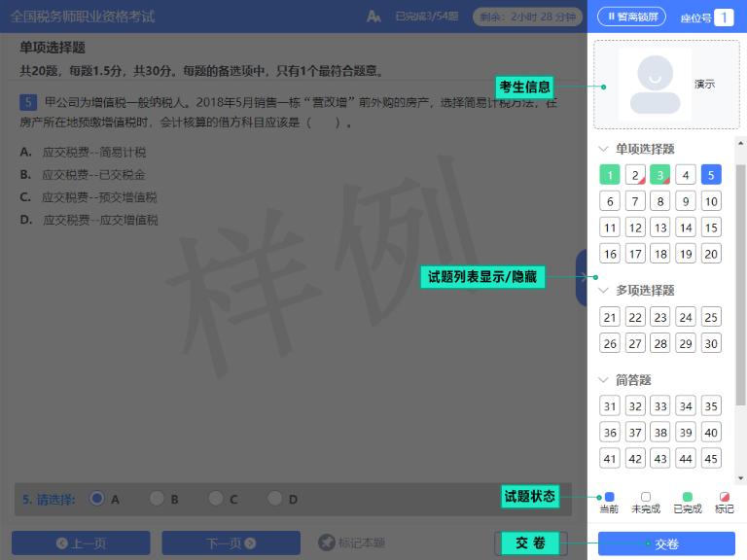747x560 pixels.
Task: Click the question list vertical scrollbar
Action: pyautogui.click(x=741, y=292)
